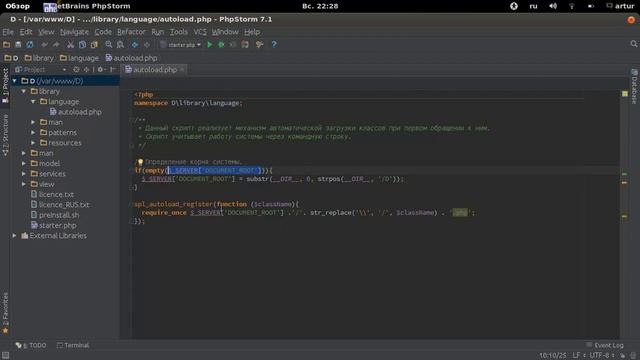The image size is (640, 360).
Task: Close the autoload.php editor tab
Action: (x=182, y=70)
